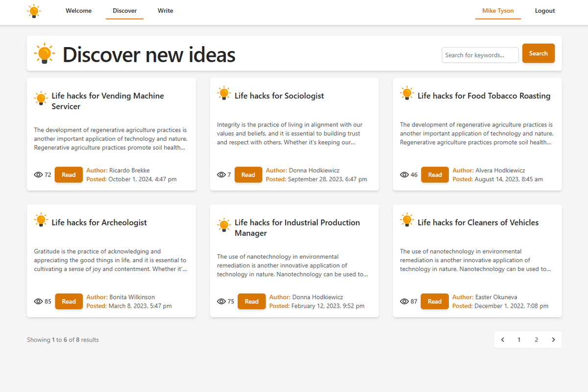Open Mike Tyson profile link
Screen dimensions: 588x392
pos(498,11)
